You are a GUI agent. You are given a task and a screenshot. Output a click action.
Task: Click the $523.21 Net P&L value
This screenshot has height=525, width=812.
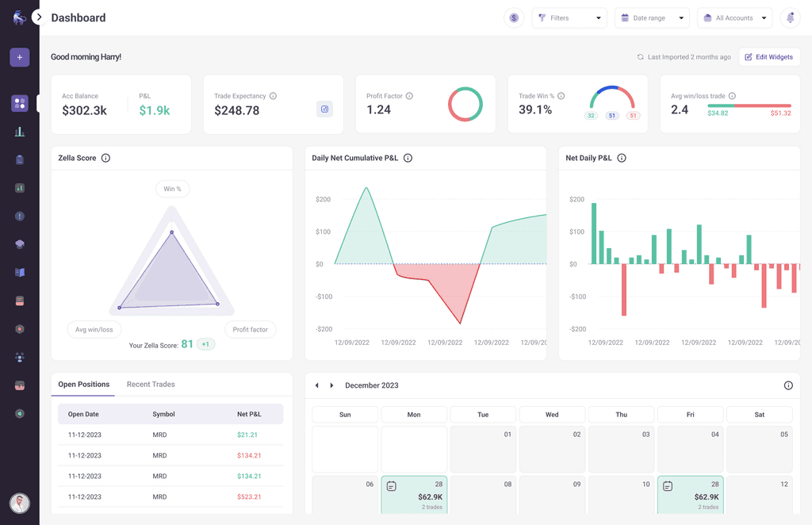coord(249,497)
